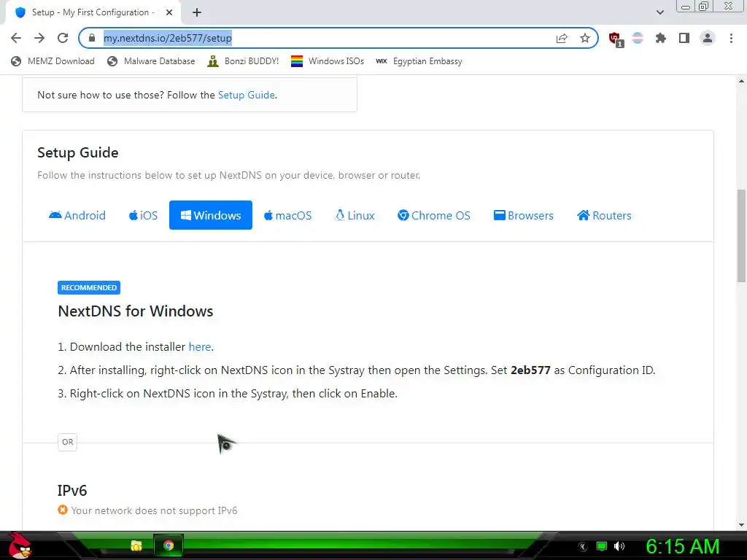This screenshot has width=747, height=560.
Task: Open the file explorer taskbar icon
Action: point(136,545)
